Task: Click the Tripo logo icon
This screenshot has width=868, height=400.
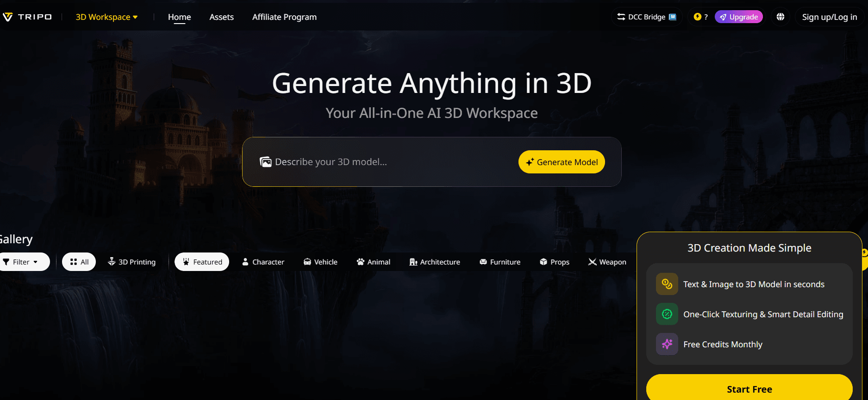Action: pos(8,17)
